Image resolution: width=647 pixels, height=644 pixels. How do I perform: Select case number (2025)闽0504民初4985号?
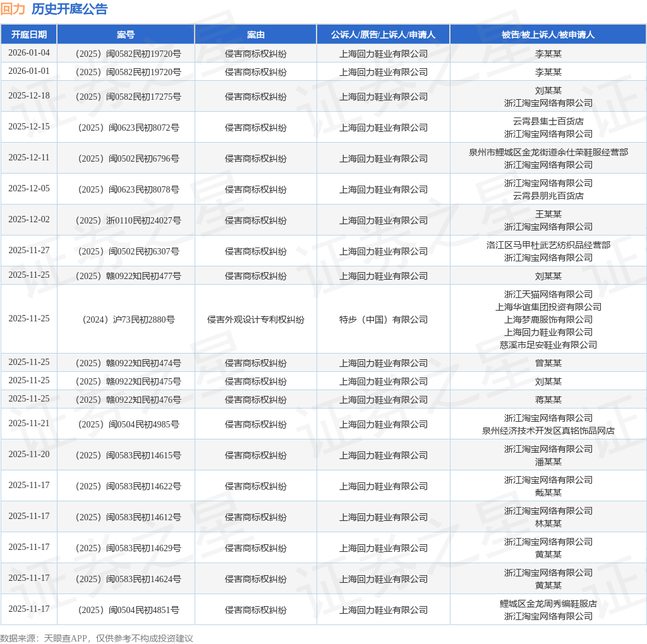tap(128, 424)
